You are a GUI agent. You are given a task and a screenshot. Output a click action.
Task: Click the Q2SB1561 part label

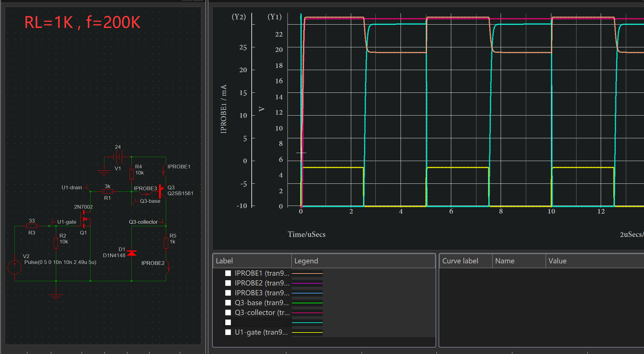[x=180, y=193]
